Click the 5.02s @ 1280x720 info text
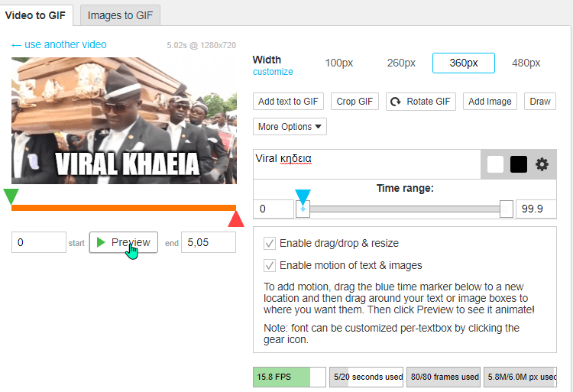 click(x=202, y=45)
